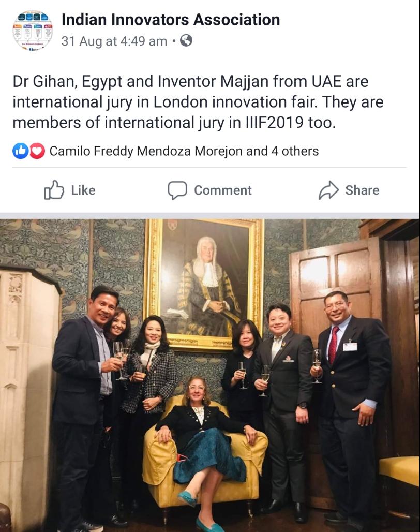Open the 31 Aug at 4:49 am timestamp
Image resolution: width=420 pixels, height=532 pixels.
point(114,41)
